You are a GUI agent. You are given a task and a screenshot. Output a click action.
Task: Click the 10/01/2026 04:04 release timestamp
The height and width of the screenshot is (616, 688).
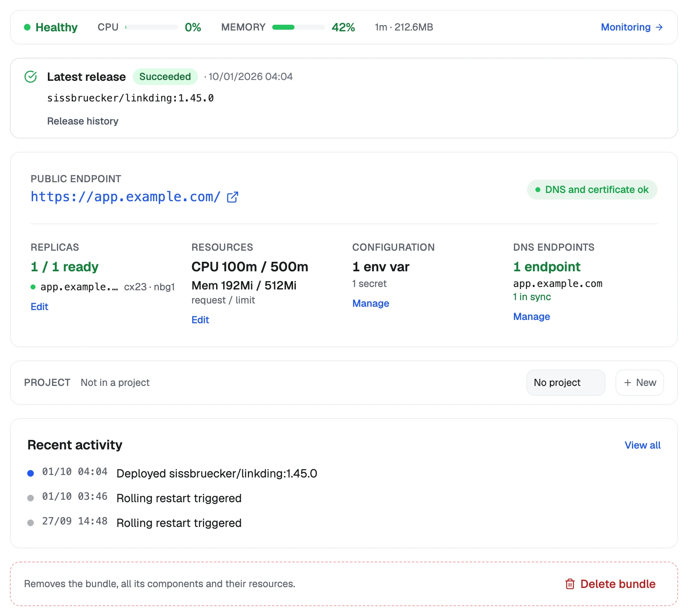(x=250, y=77)
